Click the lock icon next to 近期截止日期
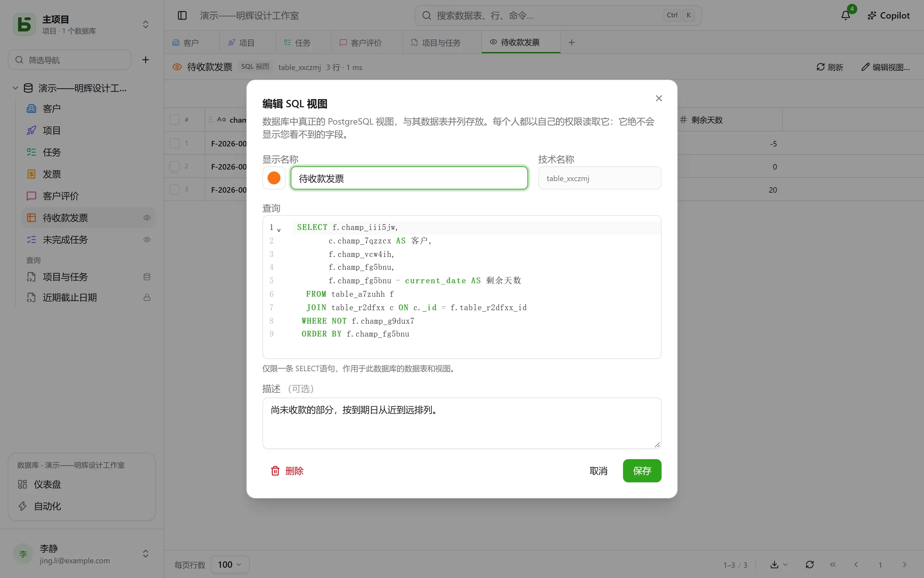The height and width of the screenshot is (578, 924). click(x=147, y=297)
